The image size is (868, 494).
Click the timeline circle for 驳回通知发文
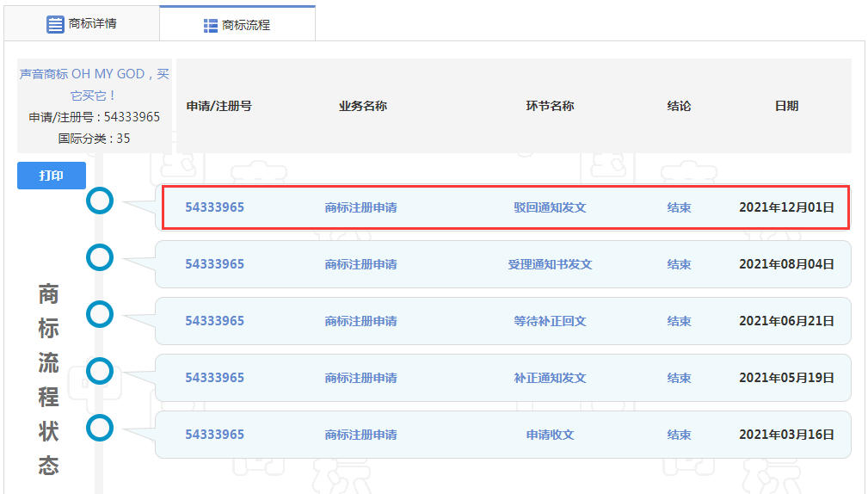pos(101,201)
